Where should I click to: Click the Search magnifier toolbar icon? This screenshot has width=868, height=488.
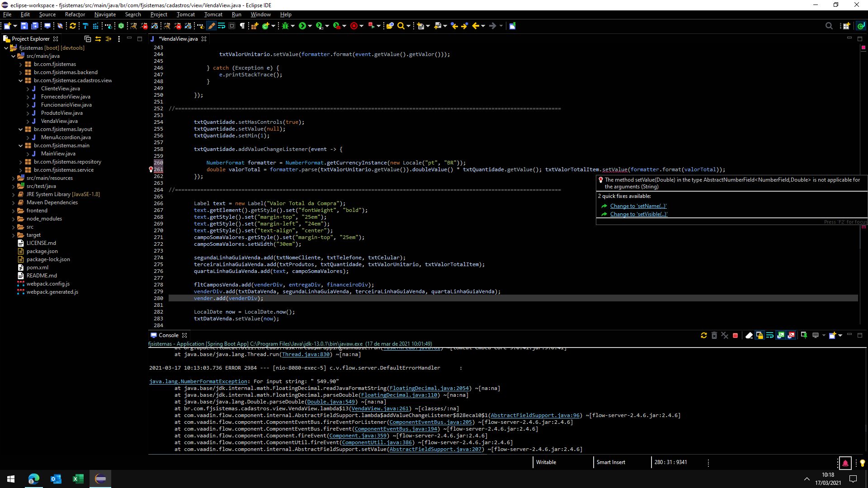(401, 26)
